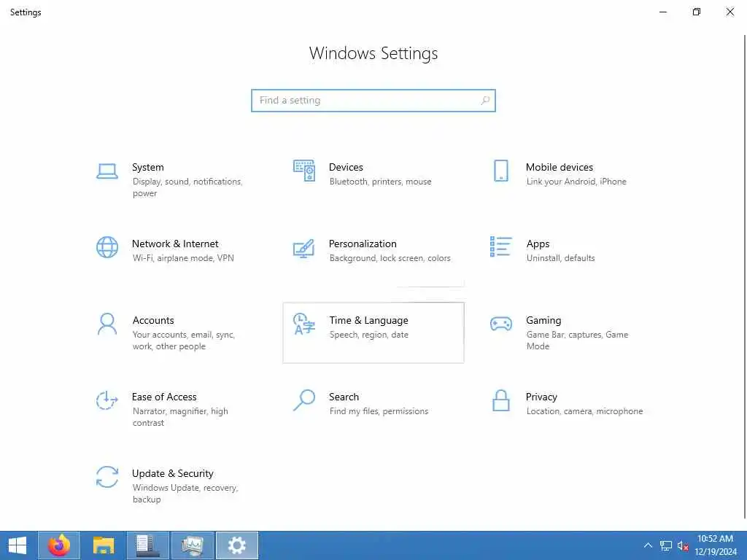Select the Accounts heading

click(153, 321)
